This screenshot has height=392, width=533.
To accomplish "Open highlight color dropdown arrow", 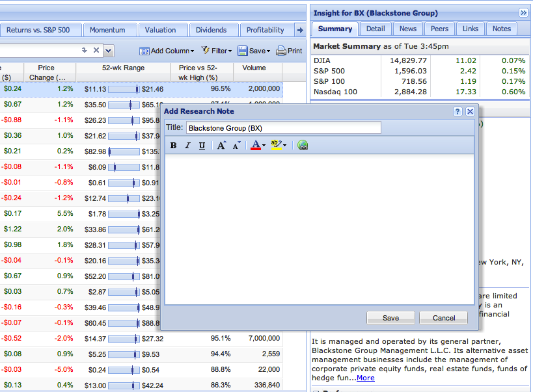I will [x=285, y=146].
